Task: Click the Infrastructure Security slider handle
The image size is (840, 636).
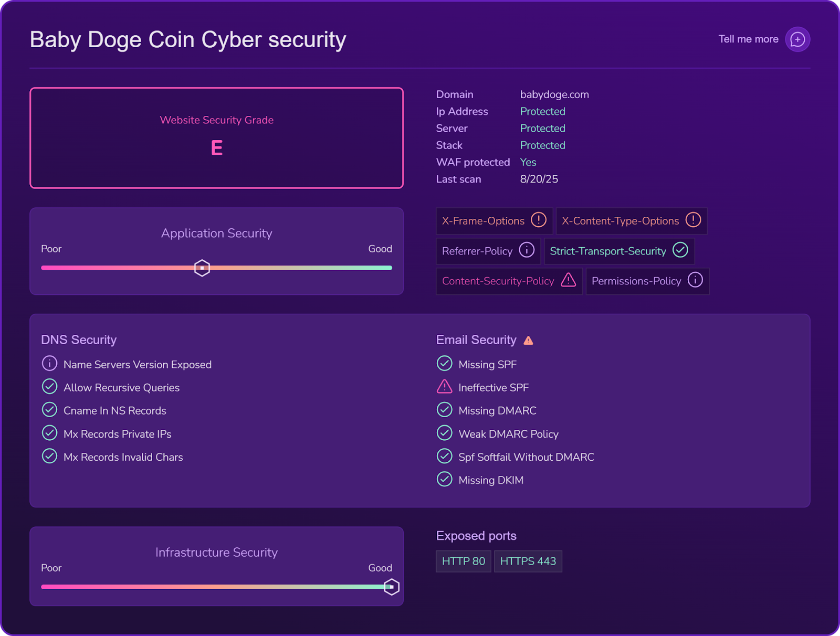Action: coord(391,587)
